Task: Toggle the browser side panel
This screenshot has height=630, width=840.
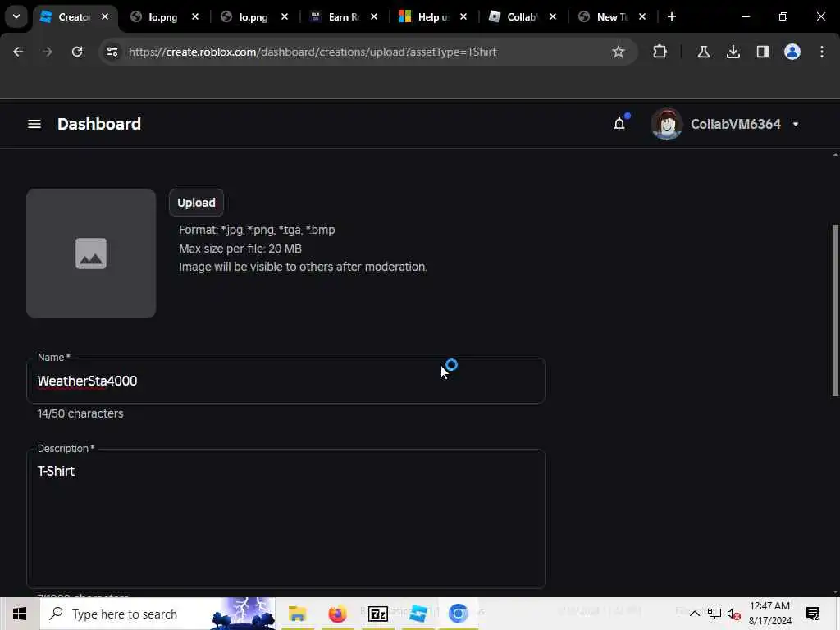Action: coord(762,52)
